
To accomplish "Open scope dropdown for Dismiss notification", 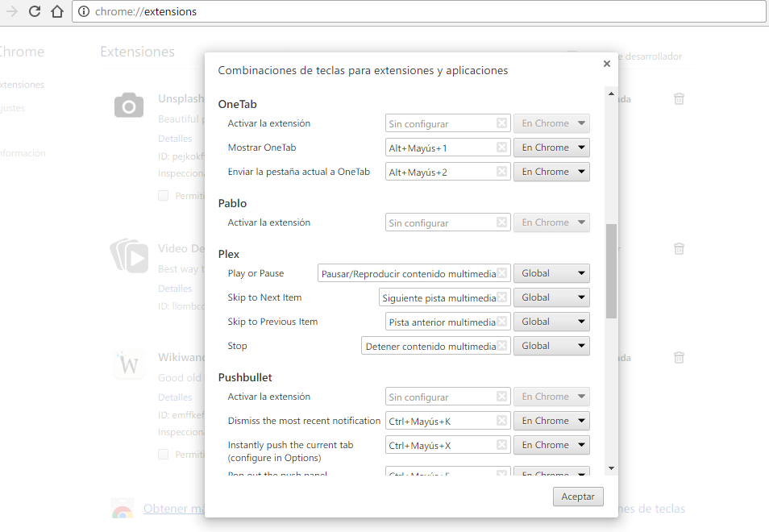I will point(551,421).
